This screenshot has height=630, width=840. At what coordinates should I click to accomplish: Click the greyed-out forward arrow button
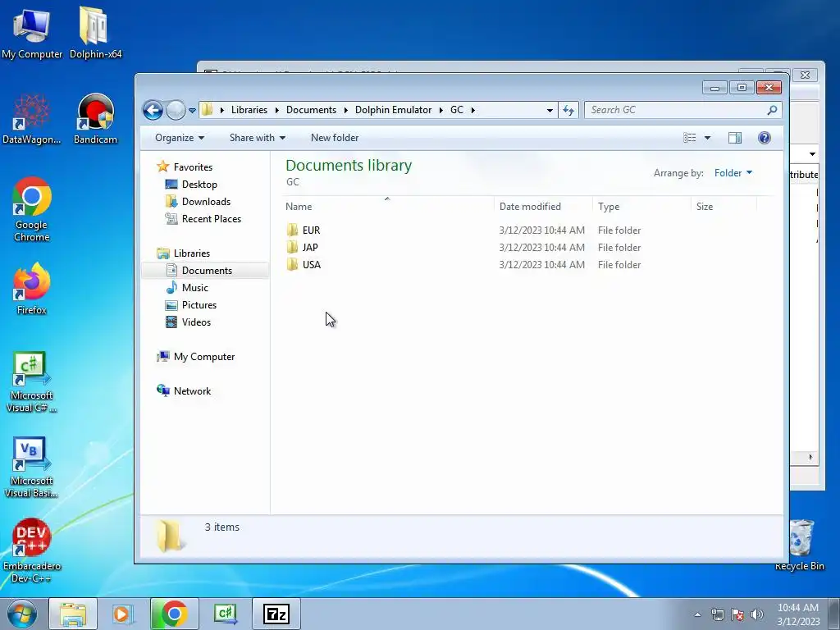tap(176, 111)
